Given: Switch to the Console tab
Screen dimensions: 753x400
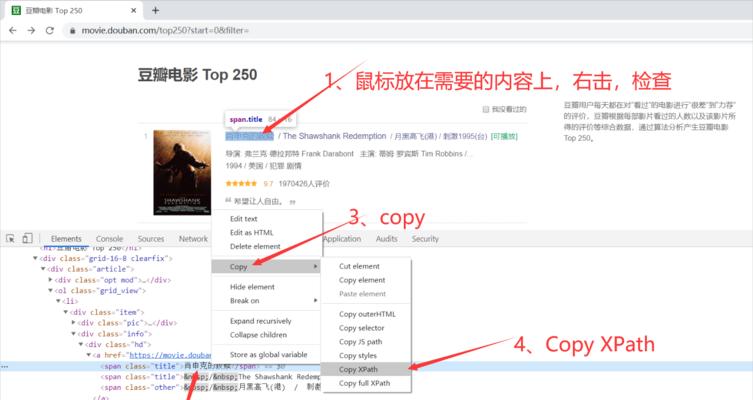Looking at the screenshot, I should [x=109, y=239].
